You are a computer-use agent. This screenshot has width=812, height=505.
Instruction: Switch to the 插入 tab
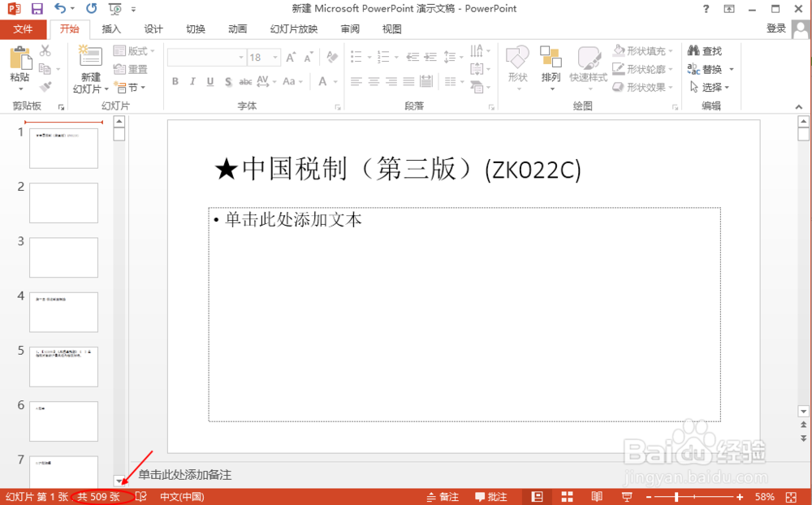[110, 29]
